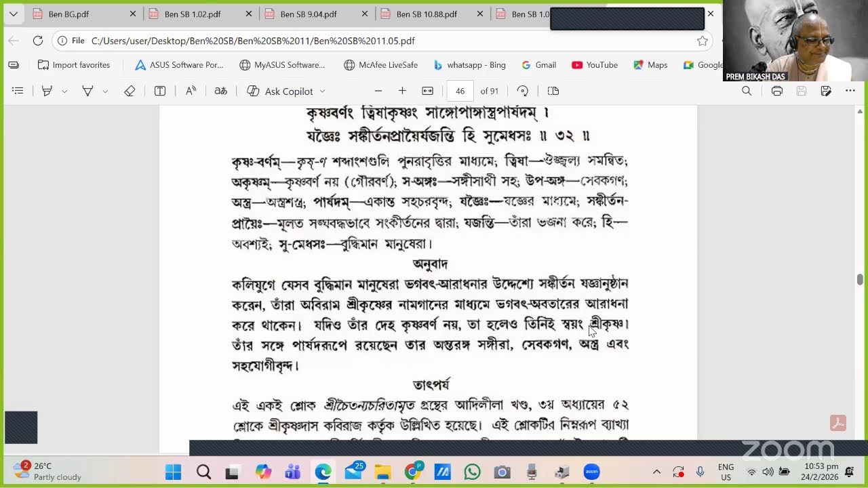Open the weather widget showing 26°C
This screenshot has width=868, height=488.
pyautogui.click(x=47, y=472)
